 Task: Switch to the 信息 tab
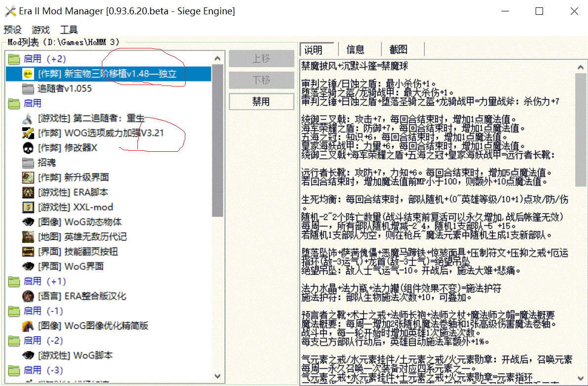(355, 49)
